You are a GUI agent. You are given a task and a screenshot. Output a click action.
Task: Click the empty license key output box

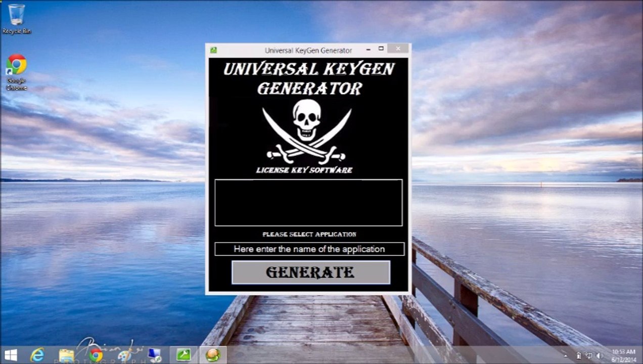tap(308, 202)
